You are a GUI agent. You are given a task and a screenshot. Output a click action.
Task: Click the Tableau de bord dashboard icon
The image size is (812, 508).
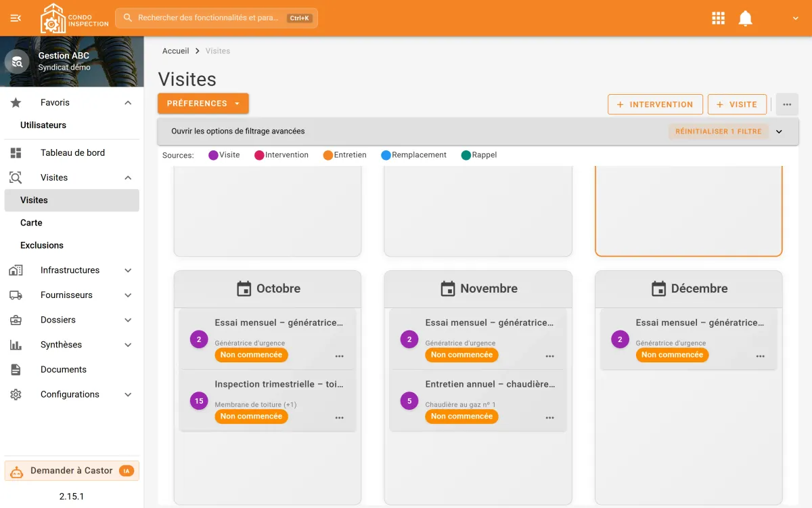point(16,153)
